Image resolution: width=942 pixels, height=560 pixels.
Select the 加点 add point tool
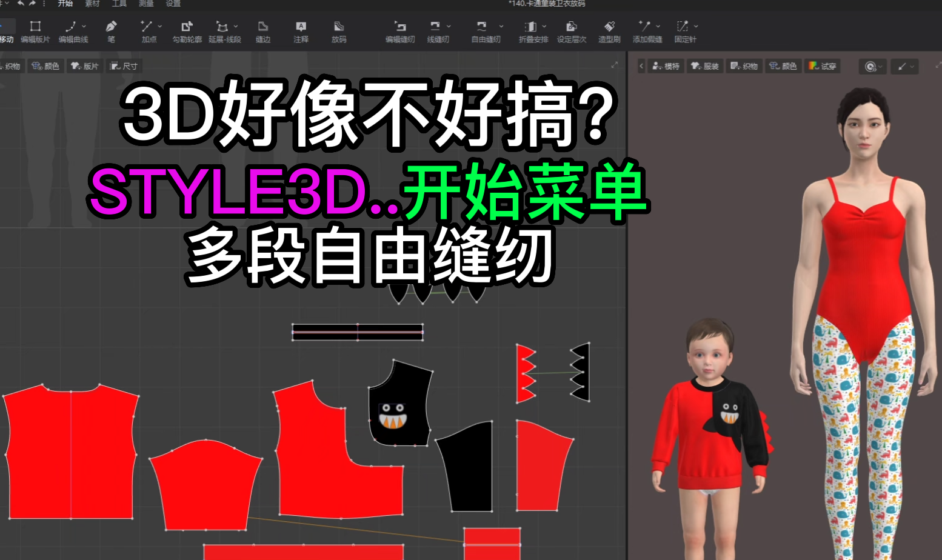pos(149,32)
